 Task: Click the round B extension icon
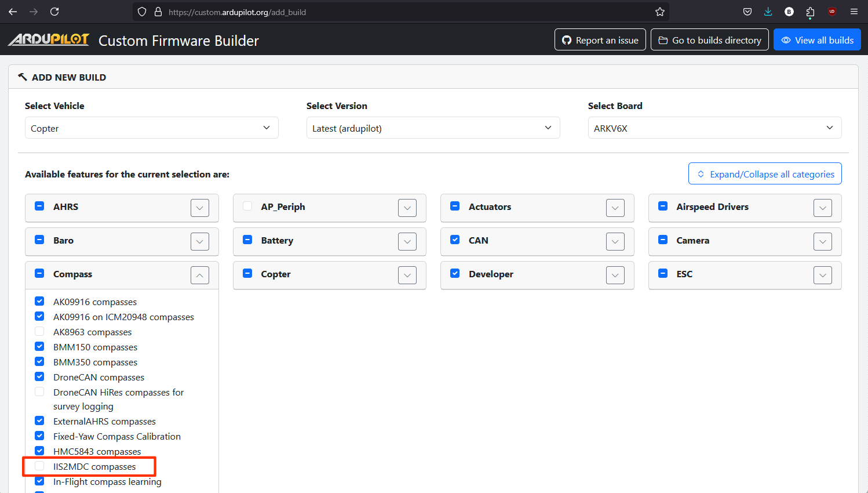(x=789, y=12)
